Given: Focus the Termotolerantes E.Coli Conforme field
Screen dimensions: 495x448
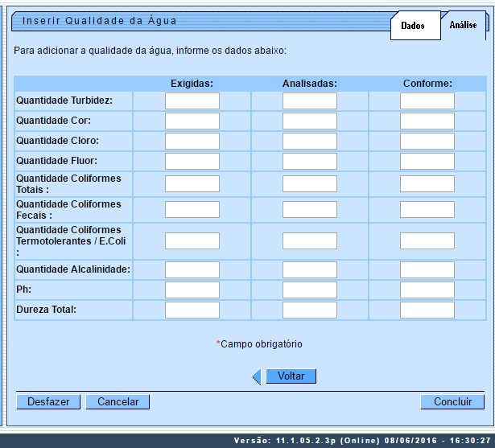Looking at the screenshot, I should pos(427,241).
